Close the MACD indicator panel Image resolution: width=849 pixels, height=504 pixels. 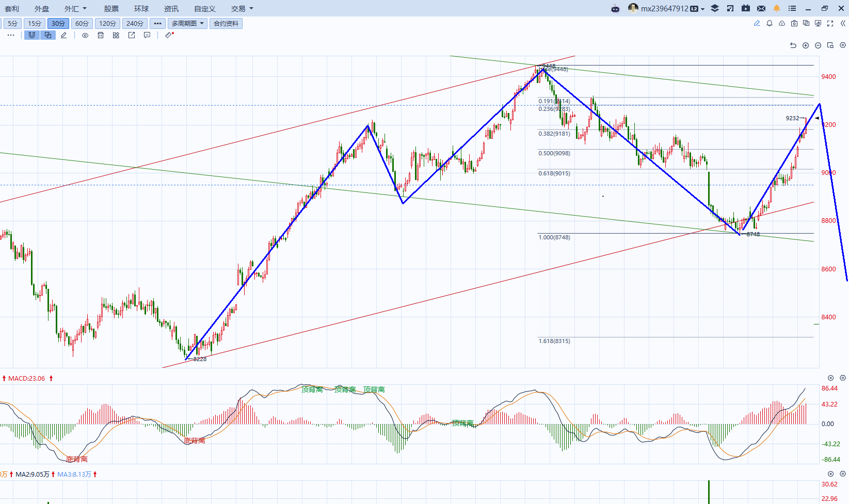830,378
